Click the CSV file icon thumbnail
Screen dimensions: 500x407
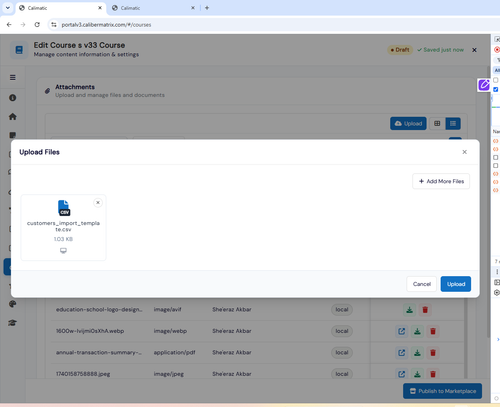click(x=63, y=208)
